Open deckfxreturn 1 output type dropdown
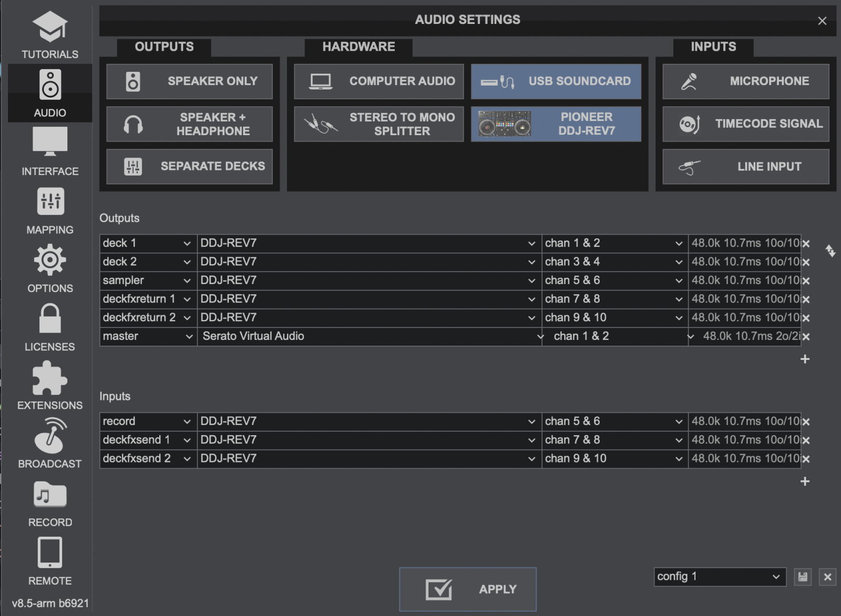The width and height of the screenshot is (841, 616). (x=148, y=299)
